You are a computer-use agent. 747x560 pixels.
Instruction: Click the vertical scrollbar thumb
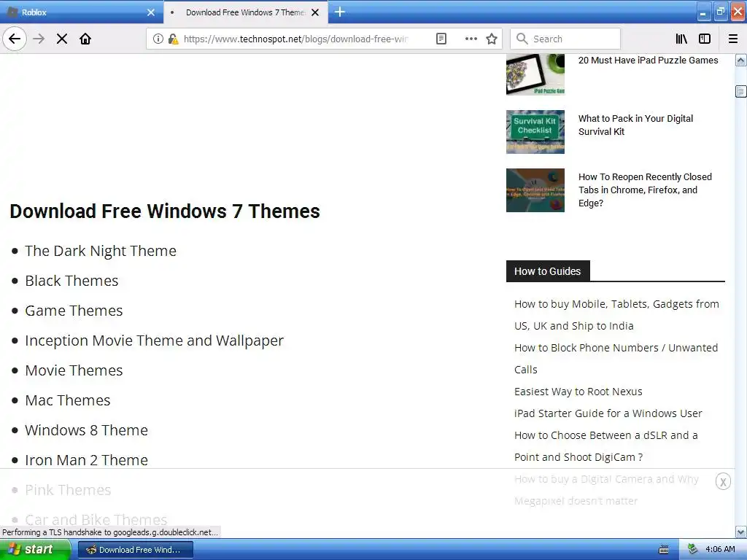click(741, 91)
